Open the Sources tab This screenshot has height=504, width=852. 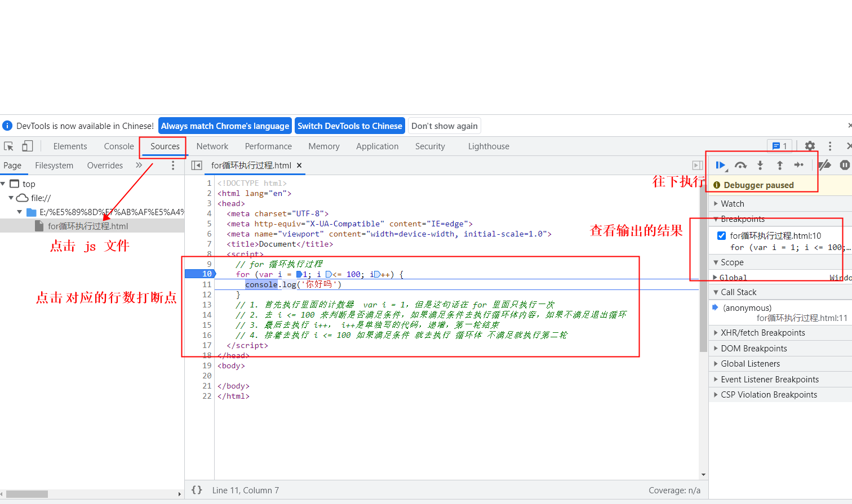point(165,146)
